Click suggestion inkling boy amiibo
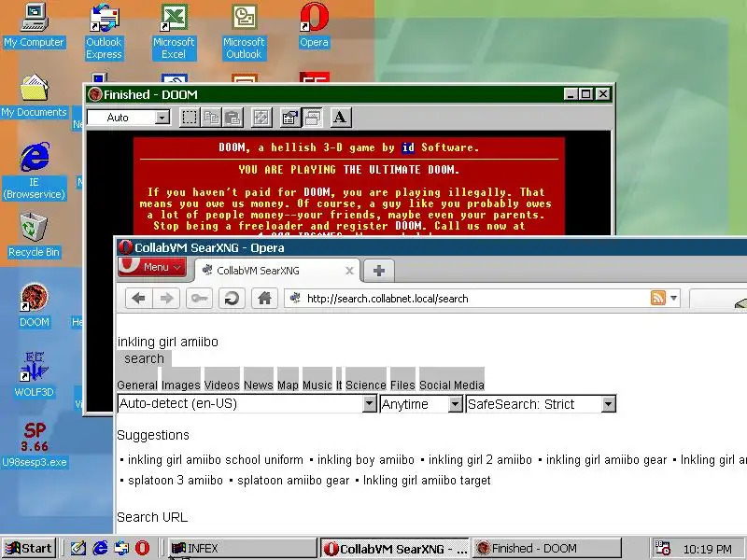Image resolution: width=747 pixels, height=560 pixels. (366, 459)
